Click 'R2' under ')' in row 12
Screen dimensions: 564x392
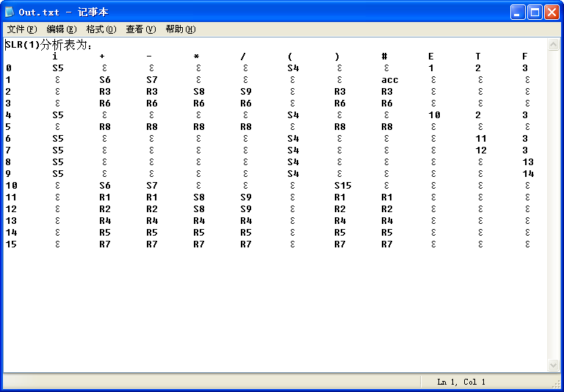point(340,209)
